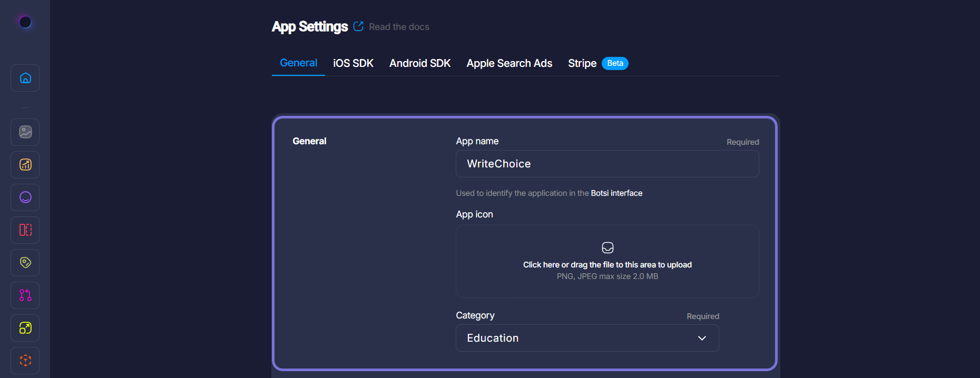980x378 pixels.
Task: Click the magenta git branch sidebar icon
Action: 25,295
